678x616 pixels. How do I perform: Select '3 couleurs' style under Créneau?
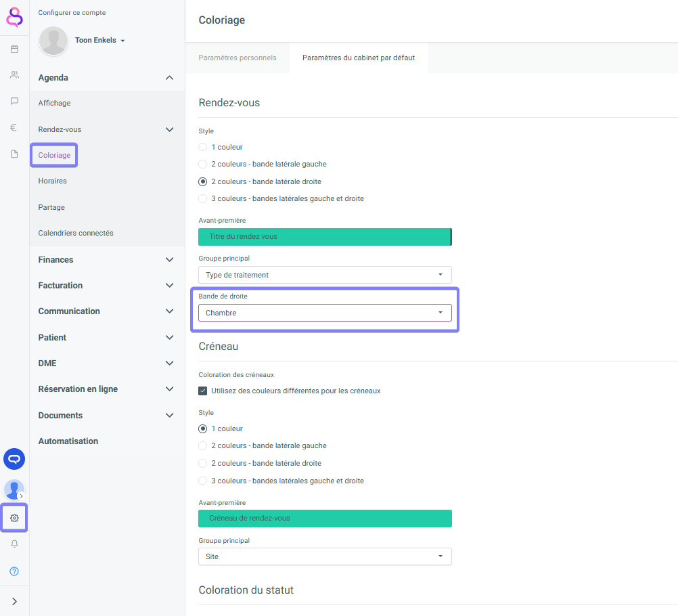[x=202, y=481]
